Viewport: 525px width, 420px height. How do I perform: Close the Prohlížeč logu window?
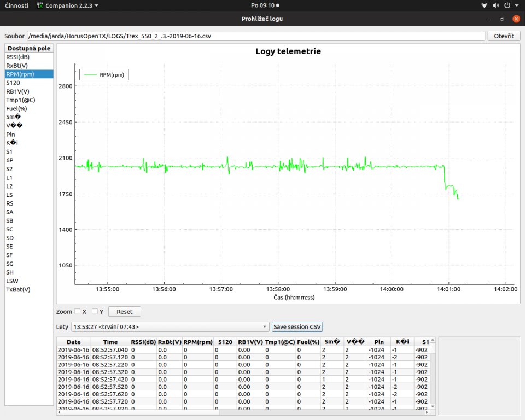(516, 19)
